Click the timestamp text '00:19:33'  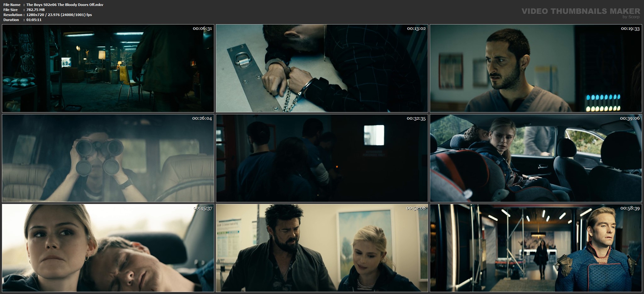tap(630, 29)
